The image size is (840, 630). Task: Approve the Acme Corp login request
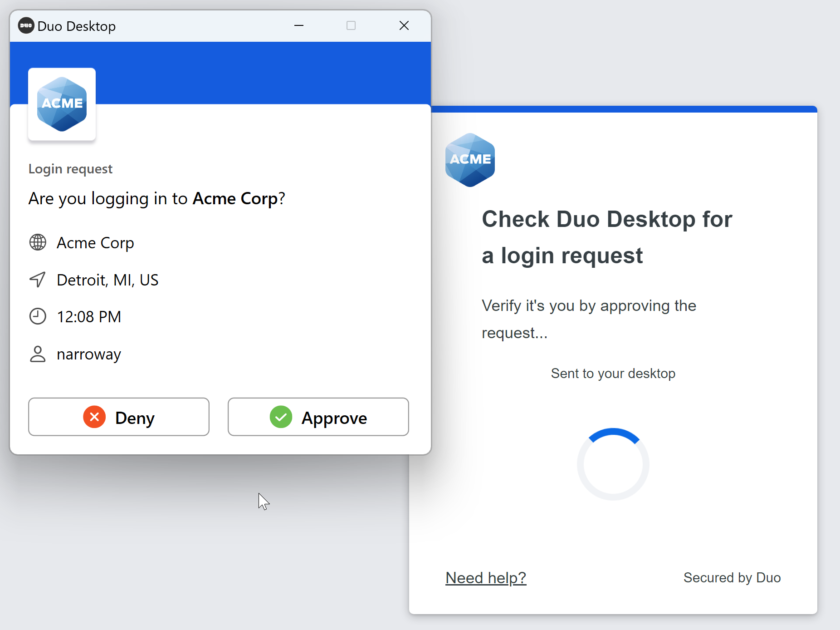point(318,417)
